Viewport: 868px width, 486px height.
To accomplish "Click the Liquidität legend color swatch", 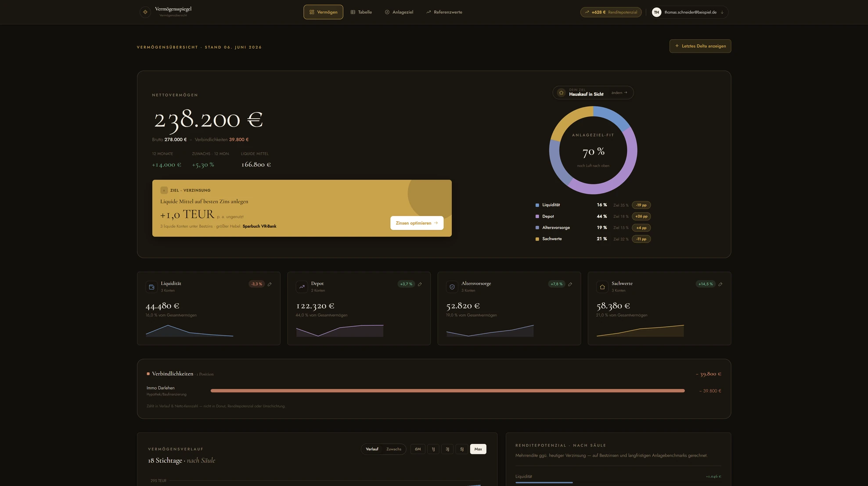I will point(537,205).
